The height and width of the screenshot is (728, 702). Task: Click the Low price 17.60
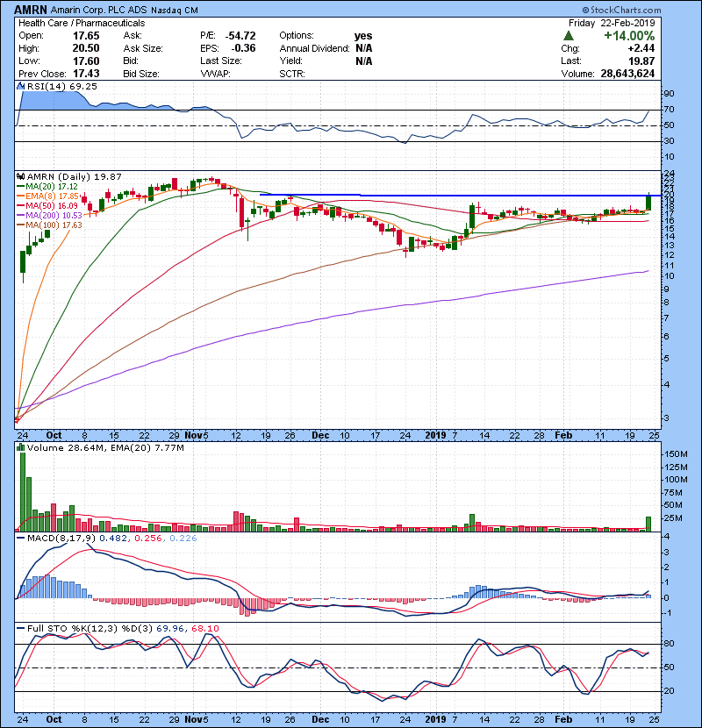(86, 61)
